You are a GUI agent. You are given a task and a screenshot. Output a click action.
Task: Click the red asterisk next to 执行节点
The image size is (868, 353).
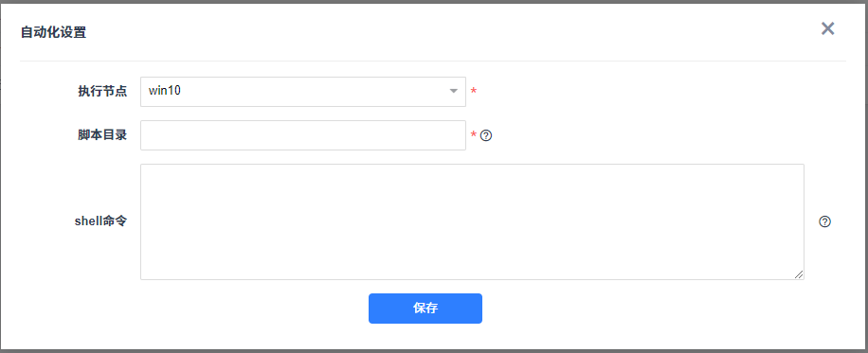pos(473,91)
